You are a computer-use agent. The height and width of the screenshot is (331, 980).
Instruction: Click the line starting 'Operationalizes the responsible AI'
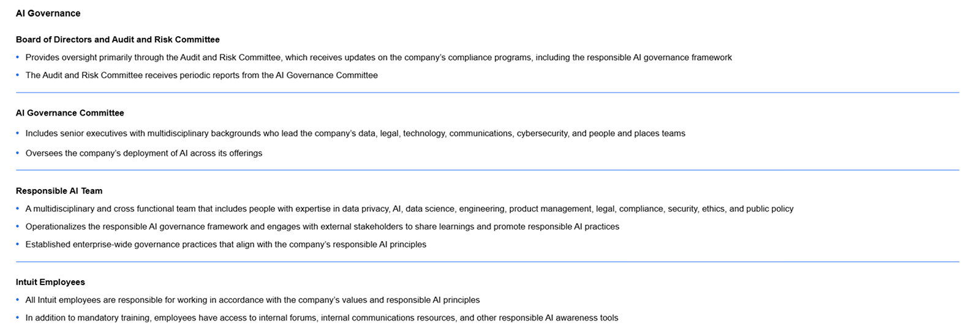322,226
